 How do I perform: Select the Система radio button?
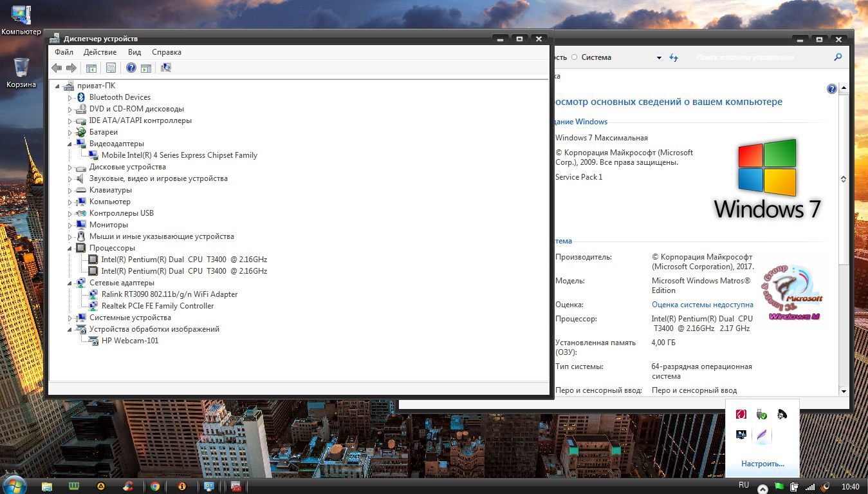575,57
